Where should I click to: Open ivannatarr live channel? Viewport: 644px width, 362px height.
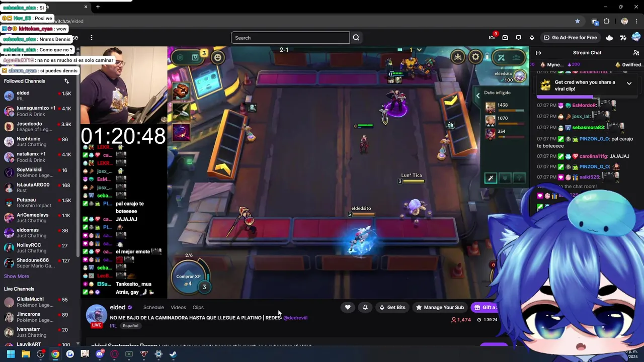[x=38, y=332]
